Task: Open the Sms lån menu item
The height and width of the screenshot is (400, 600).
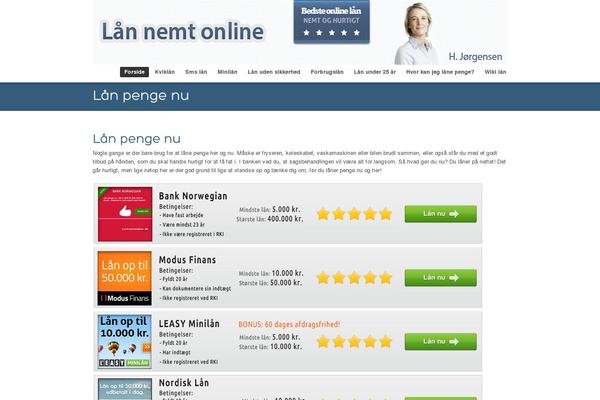Action: click(x=196, y=72)
